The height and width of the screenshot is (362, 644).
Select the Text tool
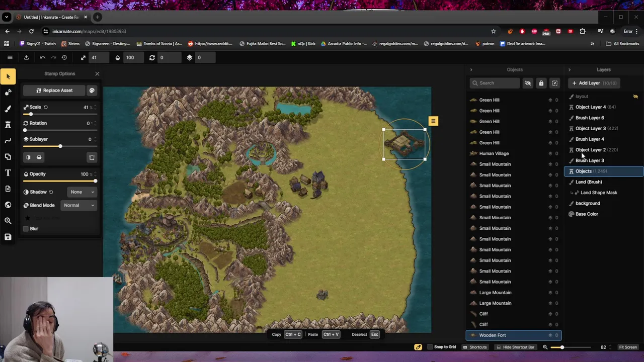point(8,173)
